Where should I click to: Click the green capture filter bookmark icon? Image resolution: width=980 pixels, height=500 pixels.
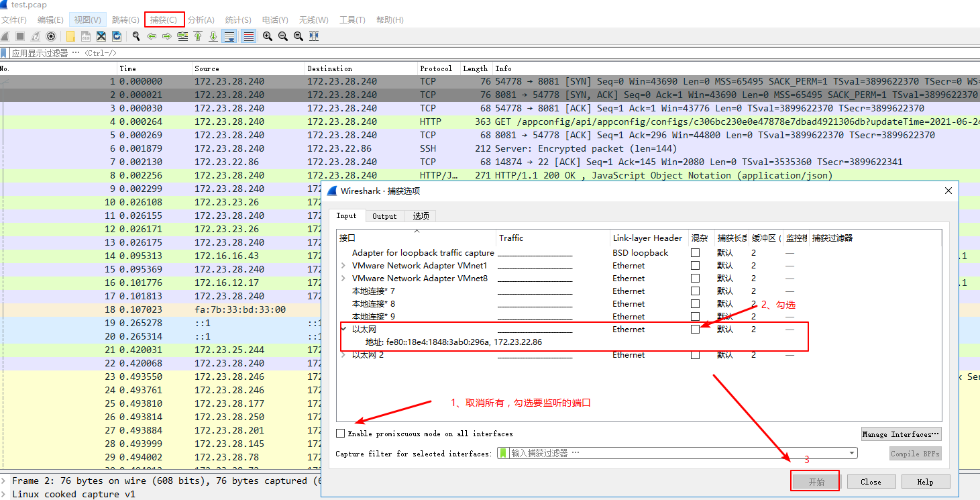(x=503, y=453)
